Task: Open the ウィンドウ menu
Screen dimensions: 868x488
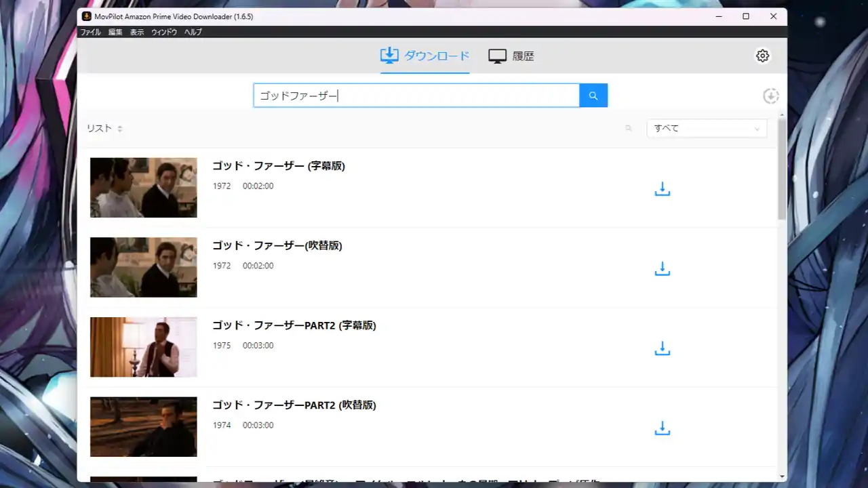Action: click(x=164, y=32)
